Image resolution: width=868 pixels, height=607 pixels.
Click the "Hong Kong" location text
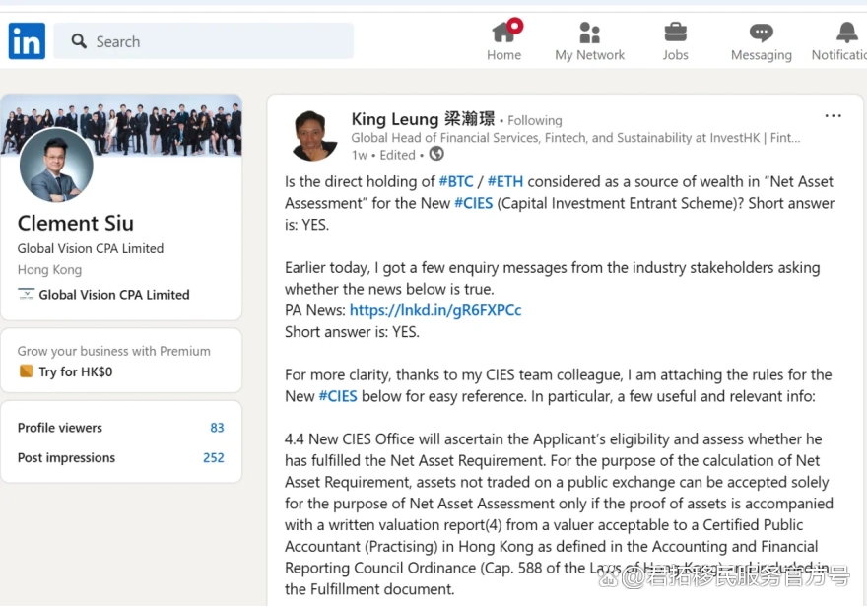[49, 270]
